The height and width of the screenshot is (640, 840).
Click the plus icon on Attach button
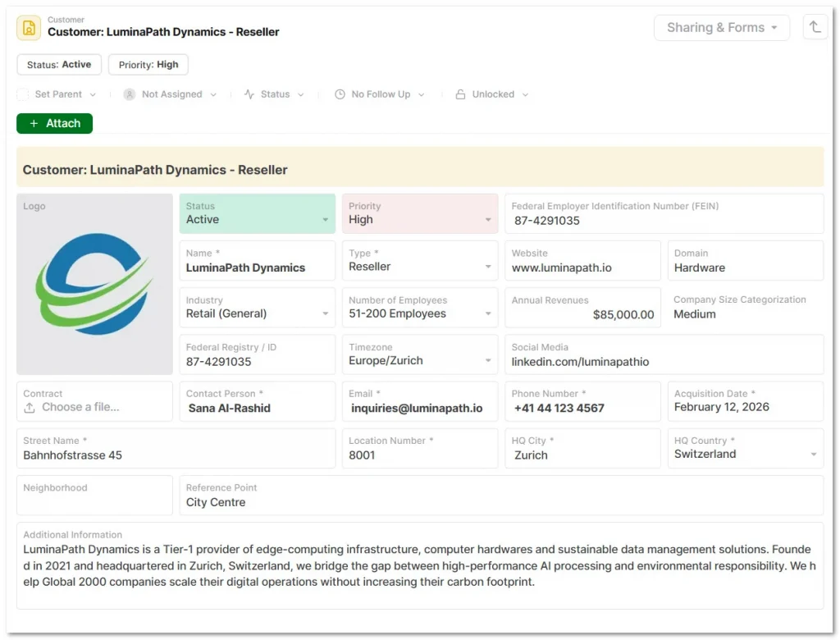click(34, 123)
